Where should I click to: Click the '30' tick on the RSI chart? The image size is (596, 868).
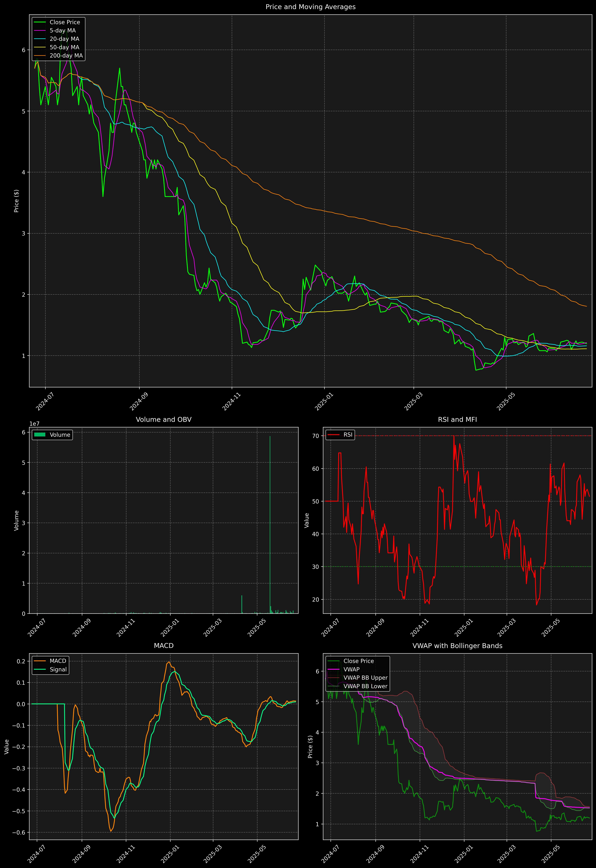click(x=316, y=567)
